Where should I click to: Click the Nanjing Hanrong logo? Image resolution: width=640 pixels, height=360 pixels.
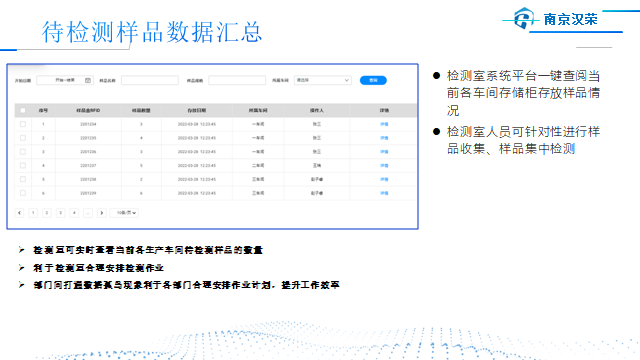pyautogui.click(x=556, y=19)
